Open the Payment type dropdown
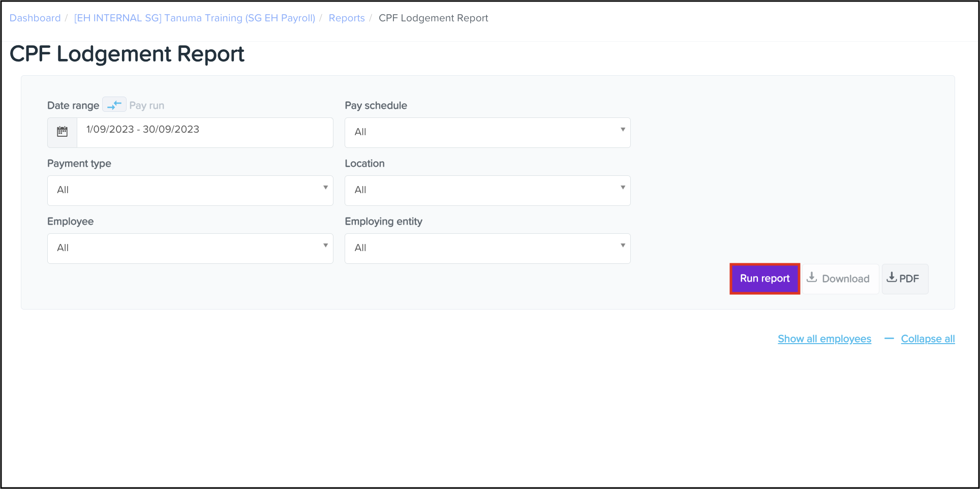 tap(190, 190)
